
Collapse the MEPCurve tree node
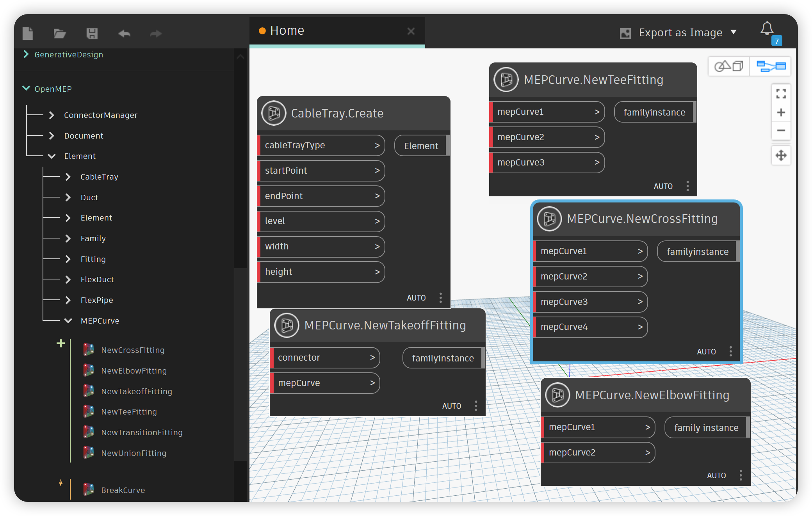click(68, 320)
